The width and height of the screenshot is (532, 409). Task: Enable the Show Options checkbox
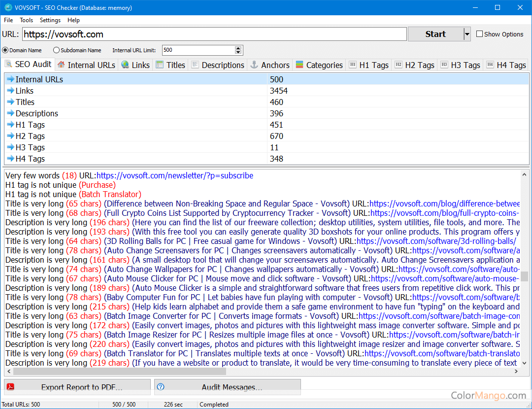pyautogui.click(x=479, y=34)
